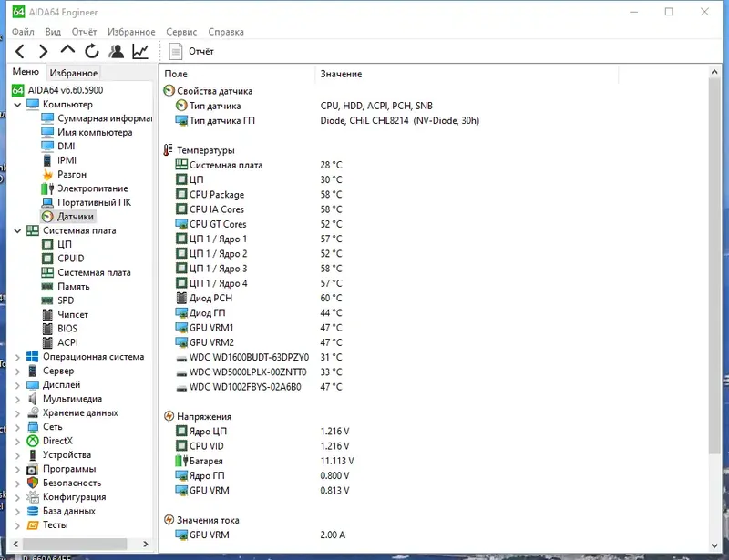This screenshot has height=560, width=729.
Task: Open the Файл menu
Action: coord(23,32)
